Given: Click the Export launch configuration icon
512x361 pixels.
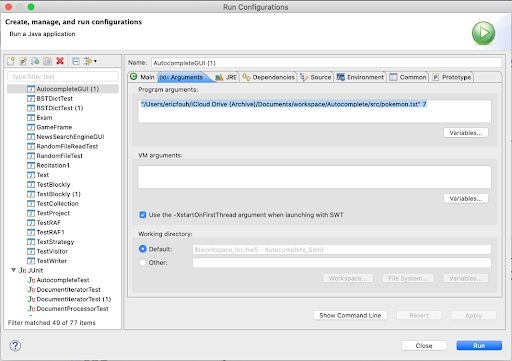Looking at the screenshot, I should (35, 61).
